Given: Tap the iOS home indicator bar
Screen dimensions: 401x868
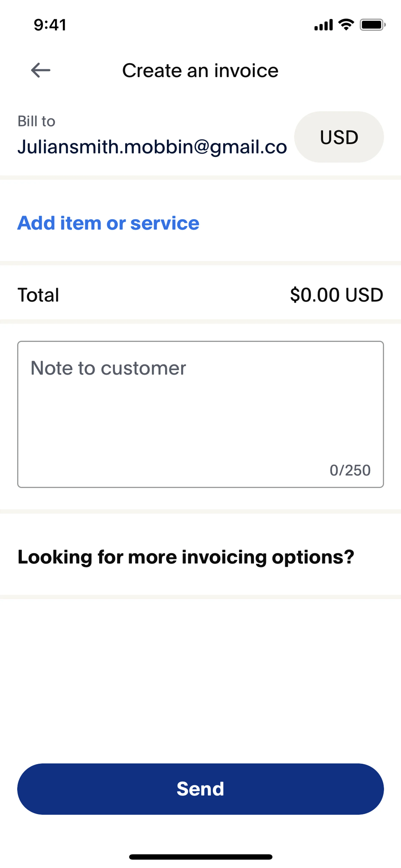Looking at the screenshot, I should click(200, 857).
